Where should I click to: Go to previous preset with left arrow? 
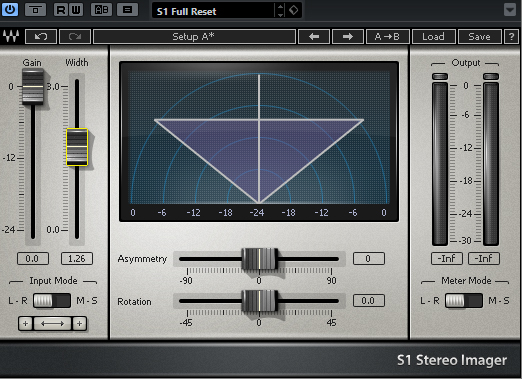[x=314, y=37]
